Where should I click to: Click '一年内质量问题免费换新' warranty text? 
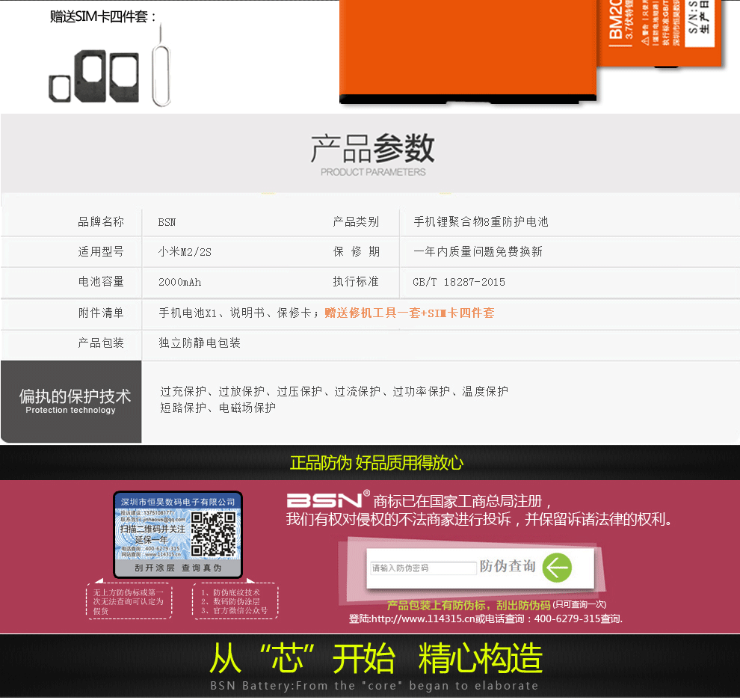[x=478, y=252]
